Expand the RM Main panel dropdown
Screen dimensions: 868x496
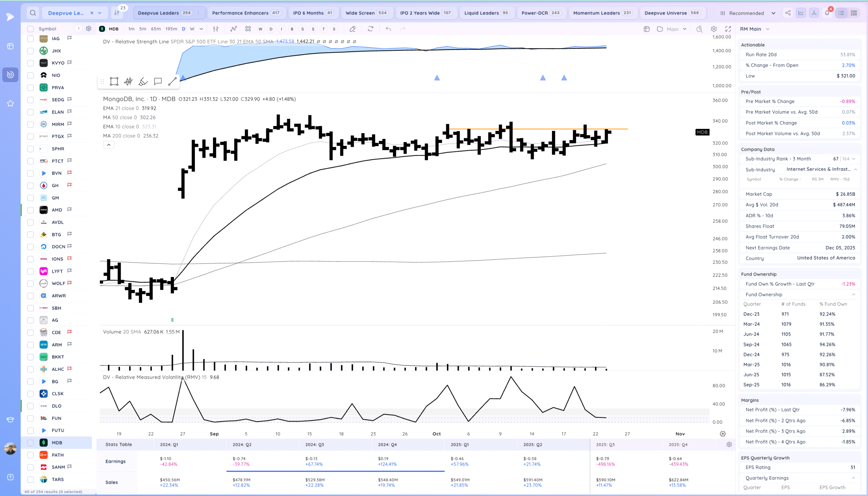pyautogui.click(x=768, y=29)
